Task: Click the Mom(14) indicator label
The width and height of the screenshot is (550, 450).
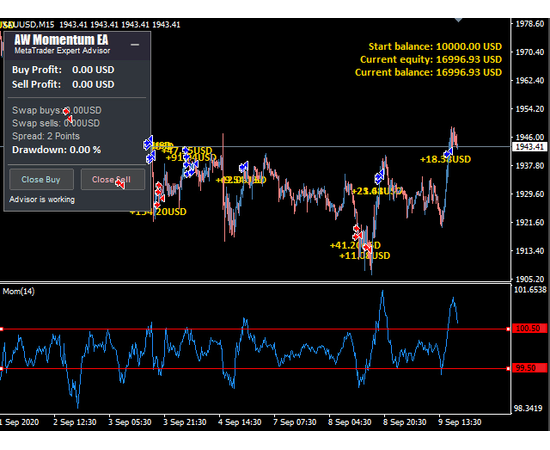Action: 19,291
